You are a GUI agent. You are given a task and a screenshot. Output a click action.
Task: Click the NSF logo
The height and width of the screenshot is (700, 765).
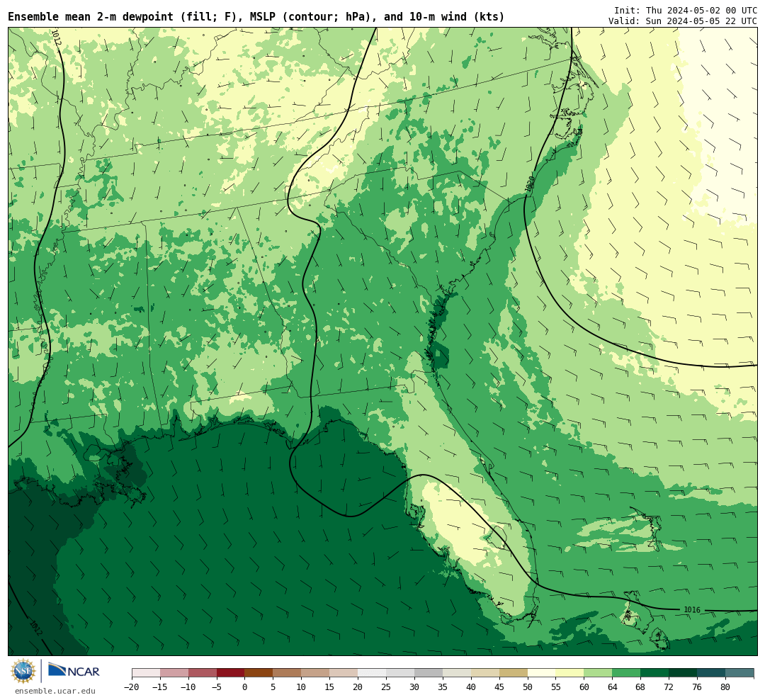click(x=24, y=671)
